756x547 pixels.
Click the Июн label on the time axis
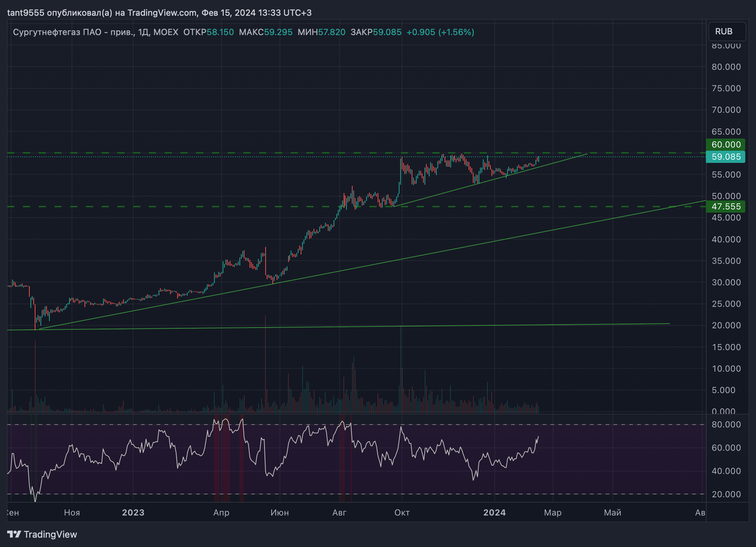[x=280, y=513]
